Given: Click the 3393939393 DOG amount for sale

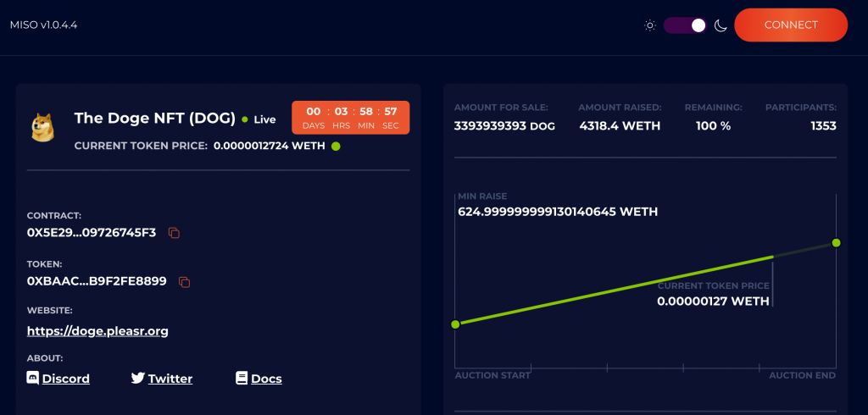Looking at the screenshot, I should 504,126.
